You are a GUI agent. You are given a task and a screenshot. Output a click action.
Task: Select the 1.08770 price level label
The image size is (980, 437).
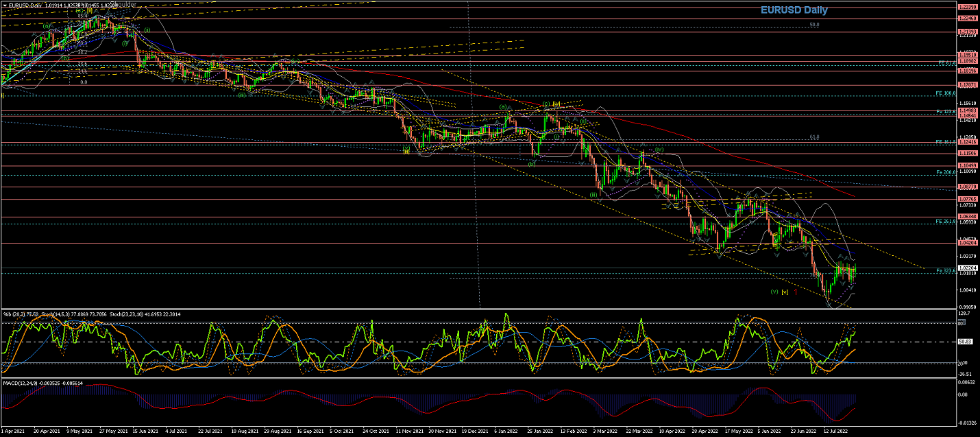(x=967, y=187)
